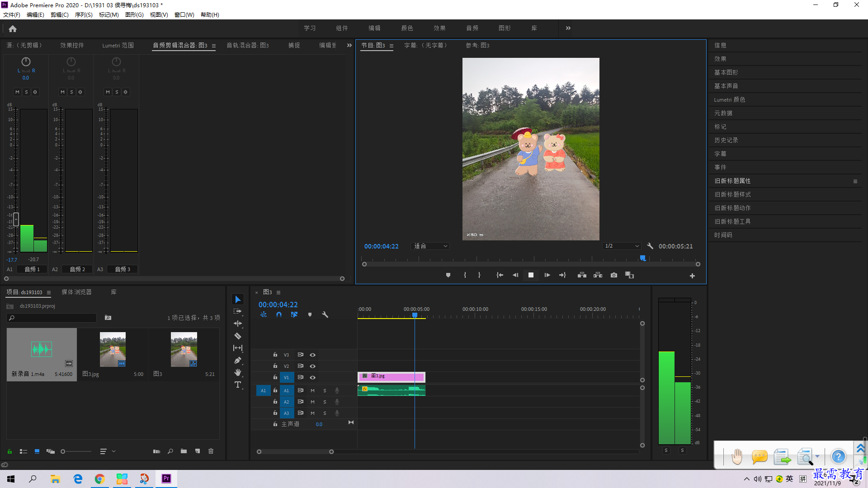
Task: Select 新录音 1.m4a audio thumbnail
Action: point(42,350)
